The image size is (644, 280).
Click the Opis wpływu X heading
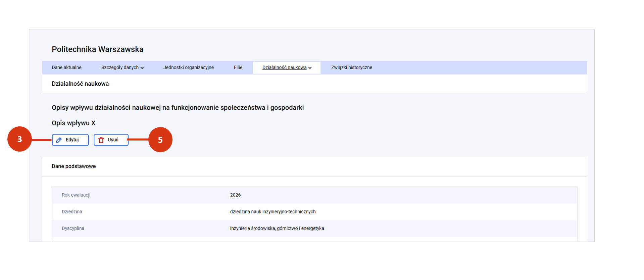[73, 123]
